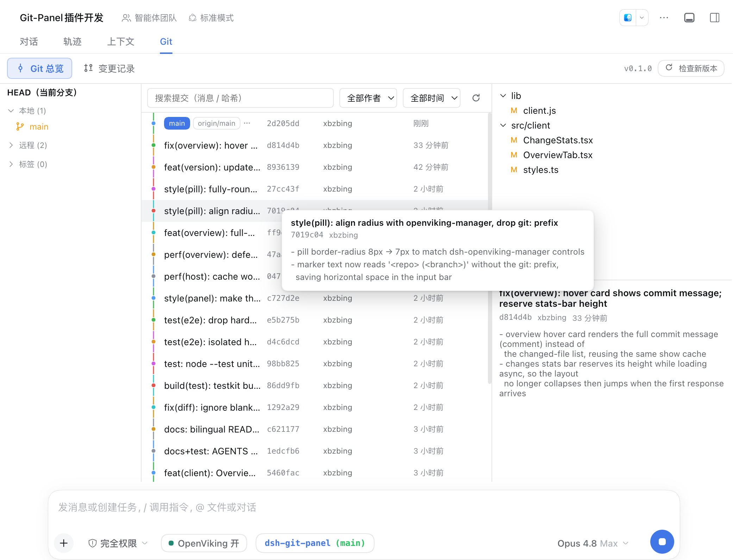This screenshot has width=733, height=560.
Task: Select commit style(pill): fully-roun row
Action: [x=315, y=189]
